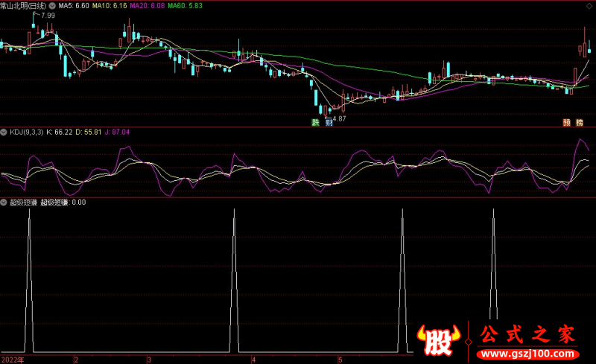Open the 超级短赚 indicator dropdown arrow
Screen dimensions: 596x364
coord(4,202)
